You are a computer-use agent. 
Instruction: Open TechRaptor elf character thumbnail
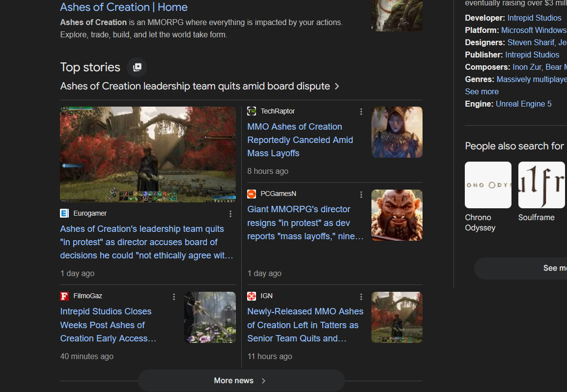click(397, 132)
